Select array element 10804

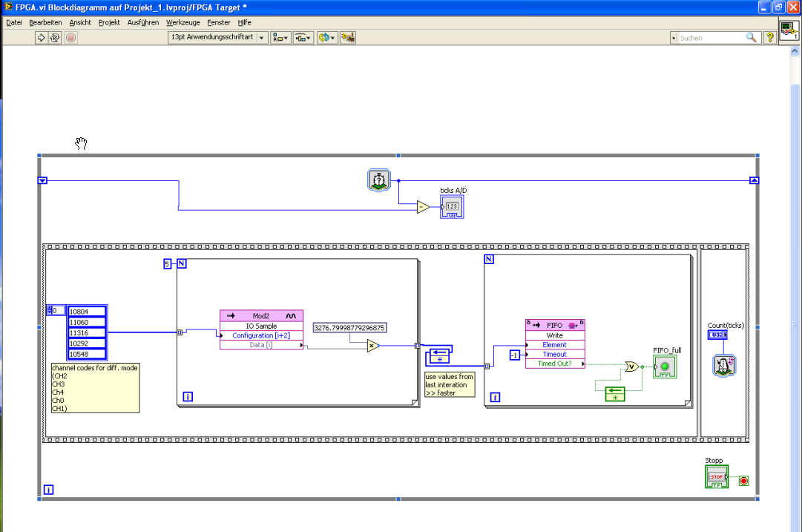pos(87,312)
